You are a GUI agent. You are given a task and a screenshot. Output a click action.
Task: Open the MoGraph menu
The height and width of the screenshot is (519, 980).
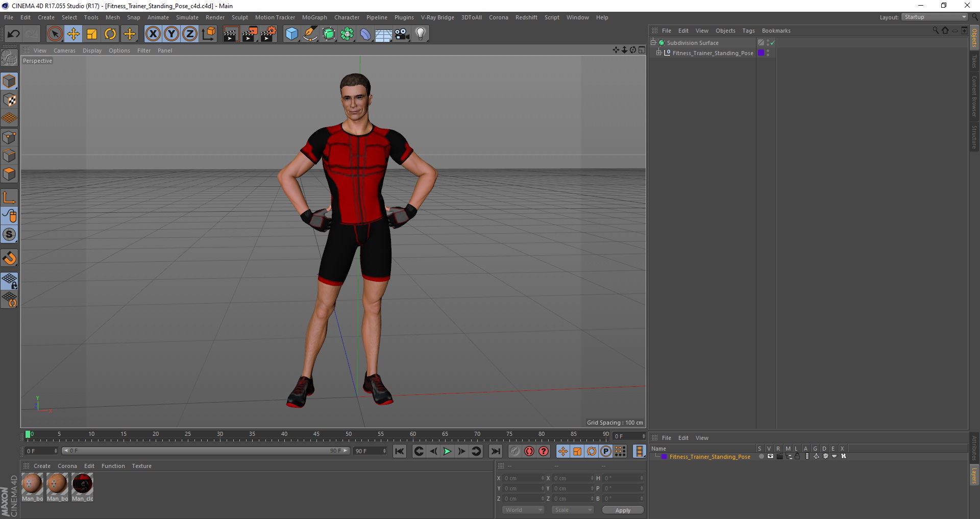pyautogui.click(x=314, y=17)
